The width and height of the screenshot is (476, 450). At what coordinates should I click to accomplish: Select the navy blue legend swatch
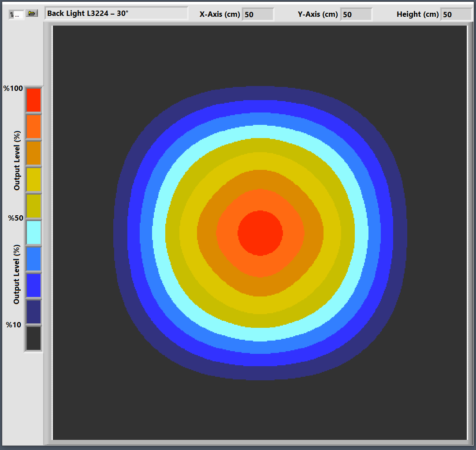[33, 312]
